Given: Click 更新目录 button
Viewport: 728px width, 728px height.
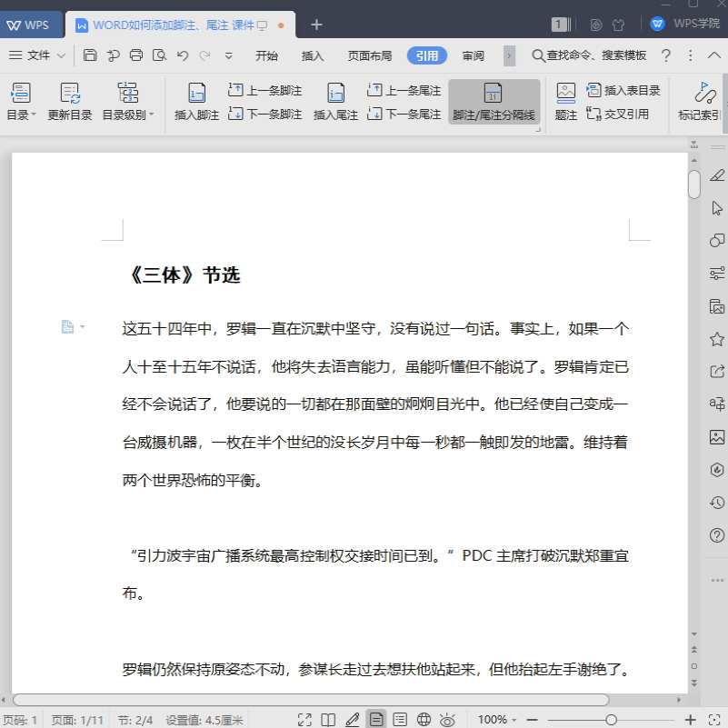Looking at the screenshot, I should 70,101.
